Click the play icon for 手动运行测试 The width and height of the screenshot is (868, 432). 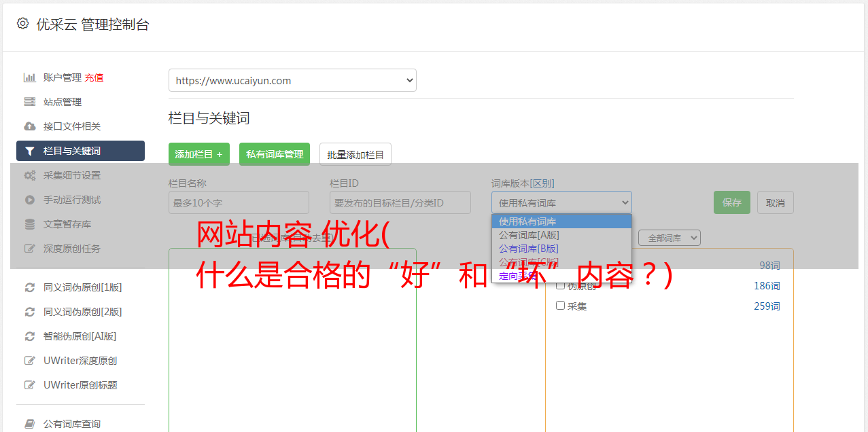[x=30, y=200]
